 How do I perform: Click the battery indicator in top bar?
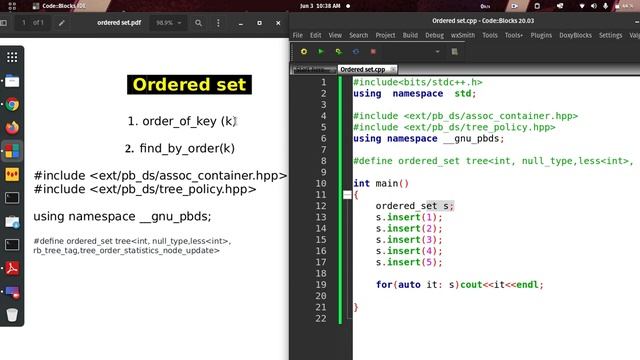[624, 6]
